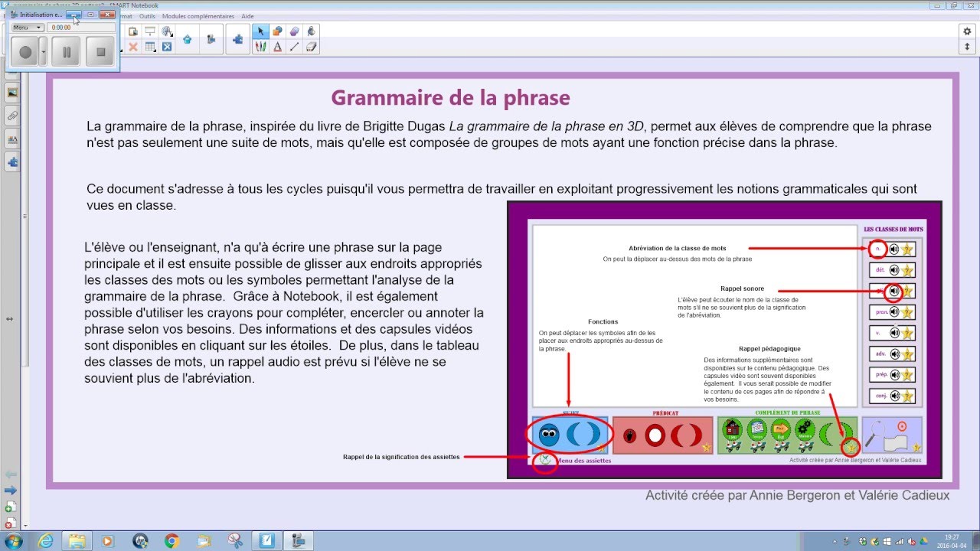
Task: Delete the page with red X page icon
Action: tap(9, 523)
